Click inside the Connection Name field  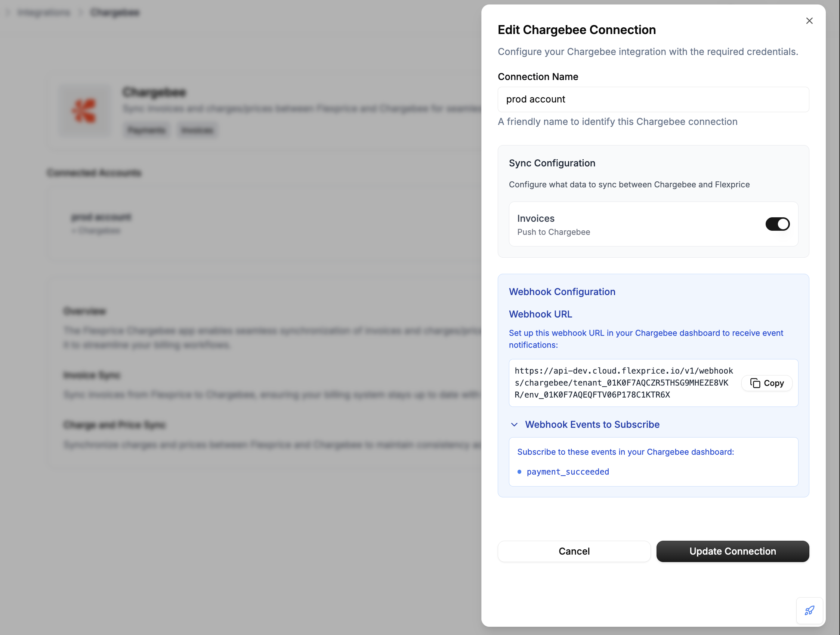tap(654, 99)
